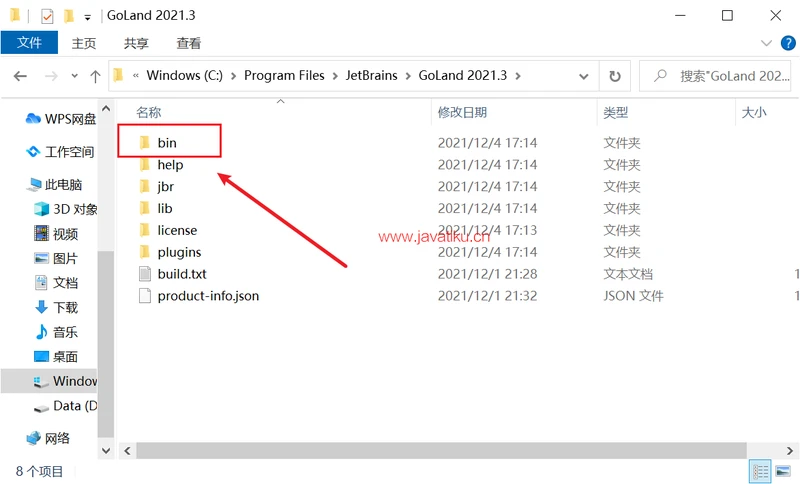The height and width of the screenshot is (484, 800).
Task: Expand the ribbon with the chevron
Action: [766, 43]
